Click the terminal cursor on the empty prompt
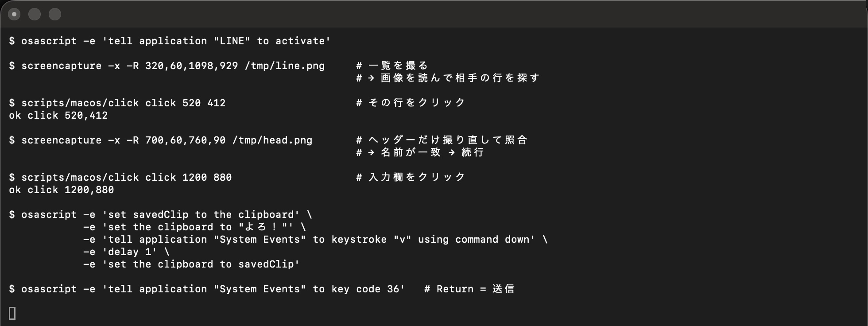 point(12,314)
